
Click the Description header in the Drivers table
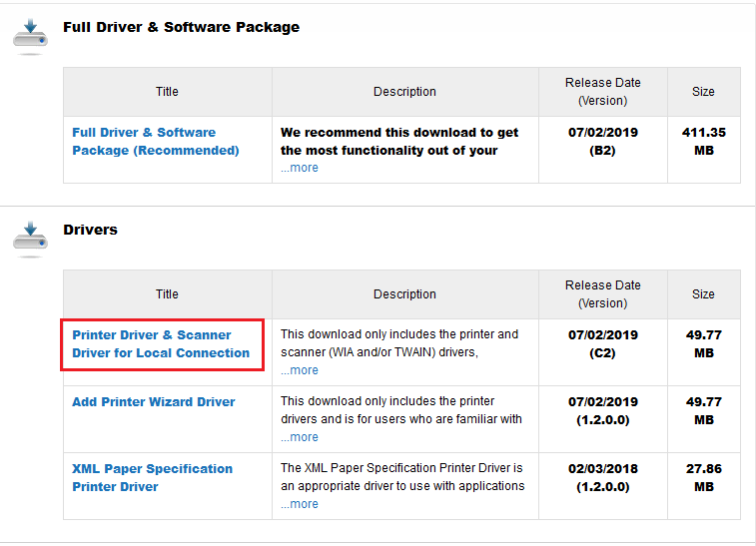[405, 294]
